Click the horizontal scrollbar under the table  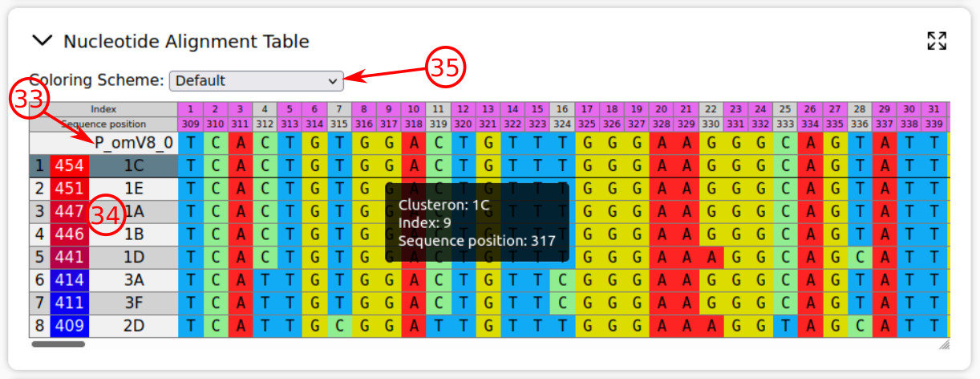point(58,344)
